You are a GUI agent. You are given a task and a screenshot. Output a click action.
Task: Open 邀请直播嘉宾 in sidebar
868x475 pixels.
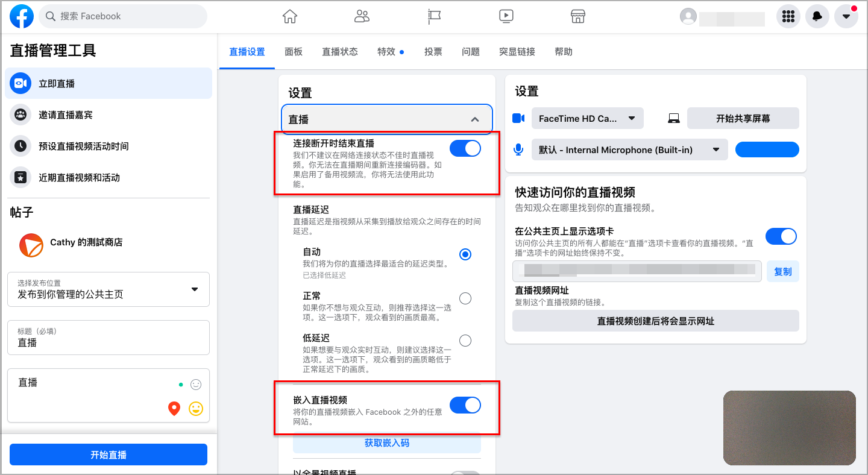(x=108, y=115)
